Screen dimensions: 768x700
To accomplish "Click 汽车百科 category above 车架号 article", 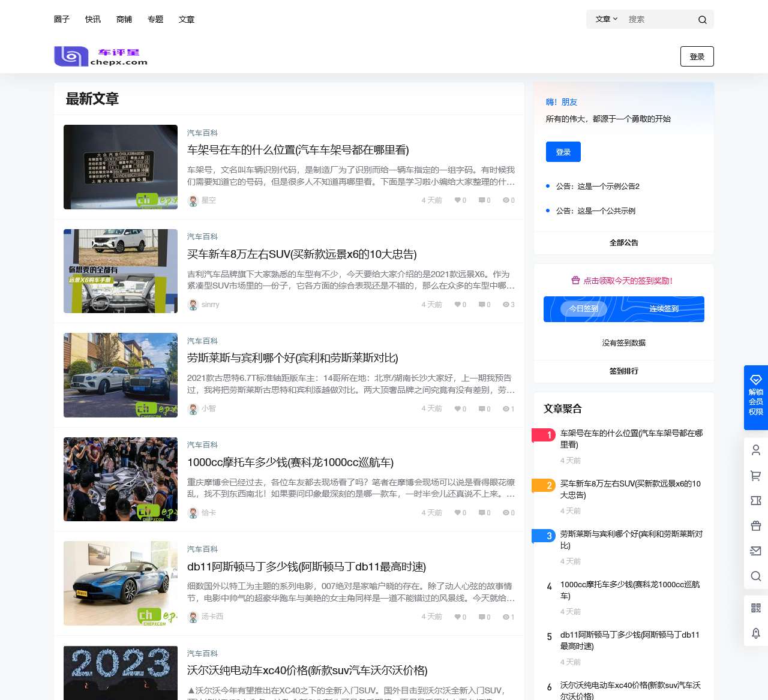I will click(202, 133).
